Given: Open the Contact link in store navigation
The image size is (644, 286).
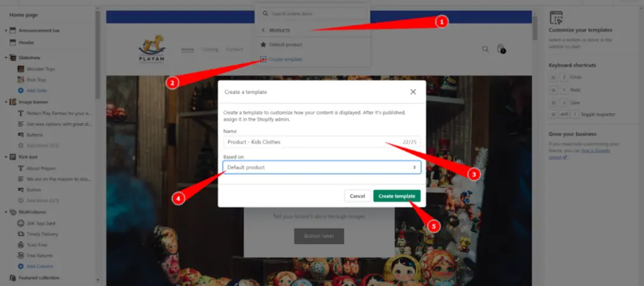Looking at the screenshot, I should pos(235,50).
